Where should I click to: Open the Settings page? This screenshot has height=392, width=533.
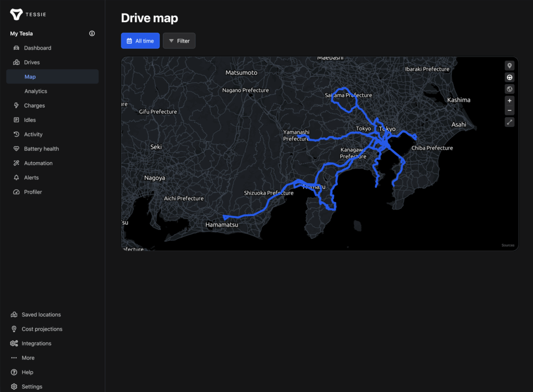(x=32, y=387)
